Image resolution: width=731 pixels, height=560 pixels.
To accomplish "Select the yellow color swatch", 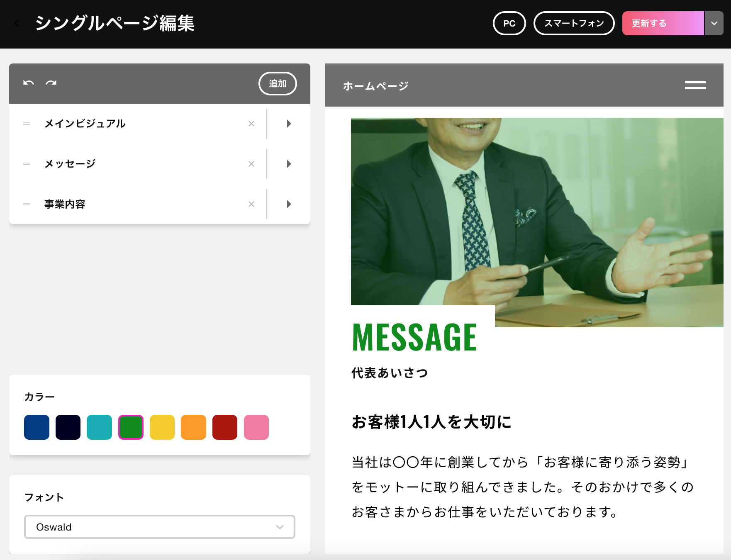I will click(x=162, y=427).
